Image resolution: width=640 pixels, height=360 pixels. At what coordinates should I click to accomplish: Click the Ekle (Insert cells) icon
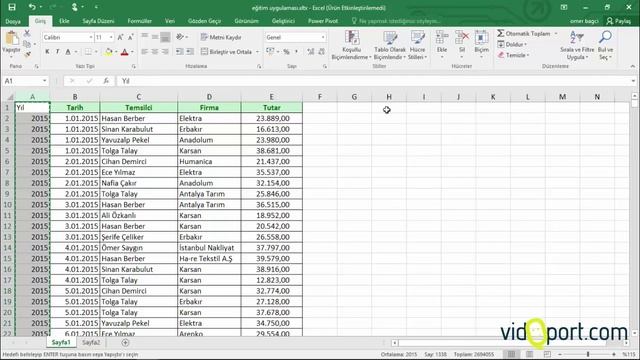pos(442,39)
